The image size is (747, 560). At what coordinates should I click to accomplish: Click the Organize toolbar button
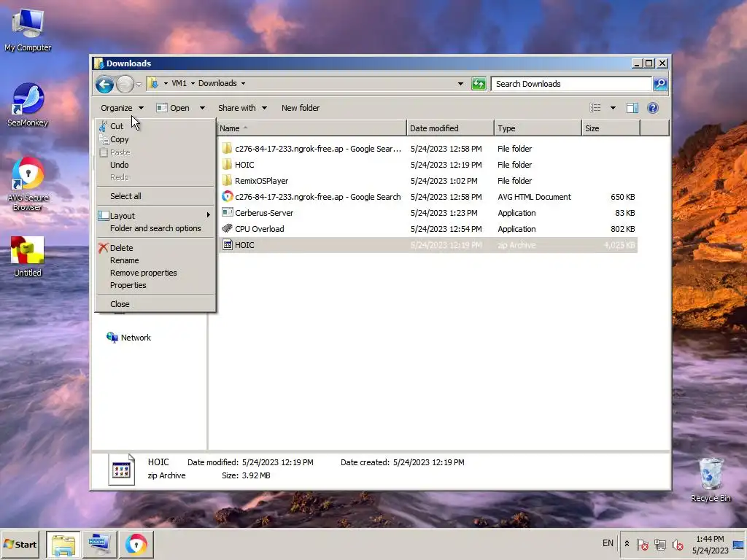122,108
